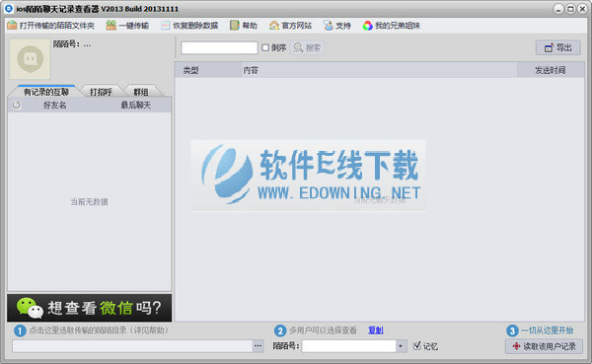The image size is (592, 364).
Task: Click the 发送时间 column header
Action: tap(551, 70)
